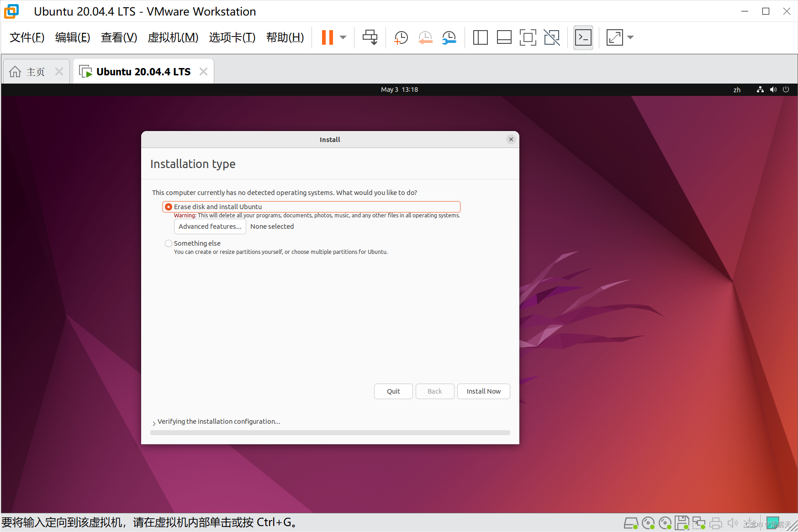Open the zh input source indicator

click(737, 90)
